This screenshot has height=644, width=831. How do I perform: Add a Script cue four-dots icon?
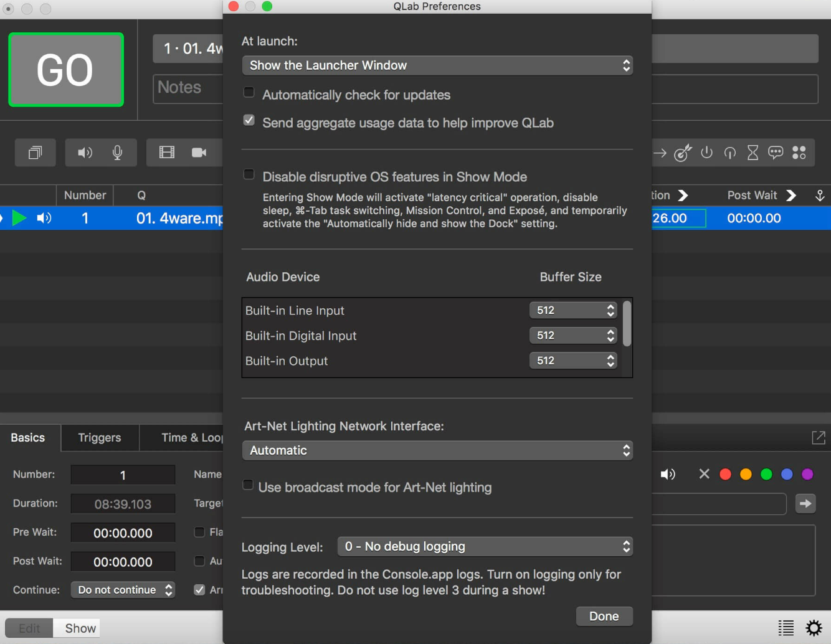point(799,153)
